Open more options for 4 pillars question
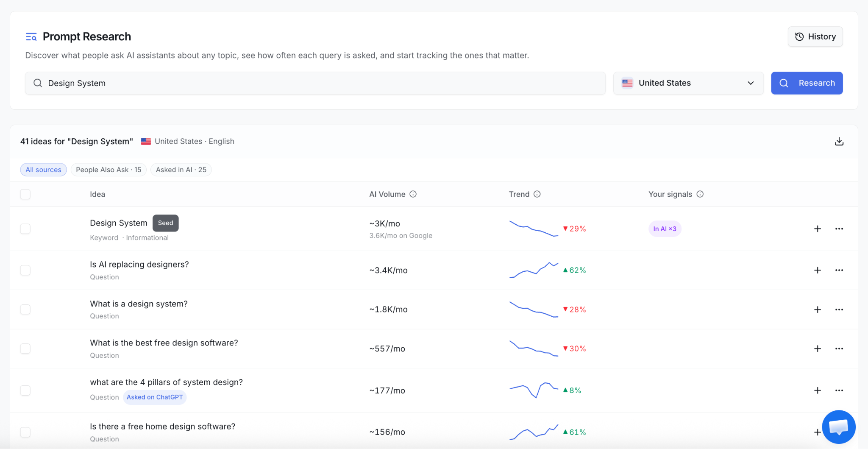This screenshot has width=868, height=449. click(x=839, y=390)
